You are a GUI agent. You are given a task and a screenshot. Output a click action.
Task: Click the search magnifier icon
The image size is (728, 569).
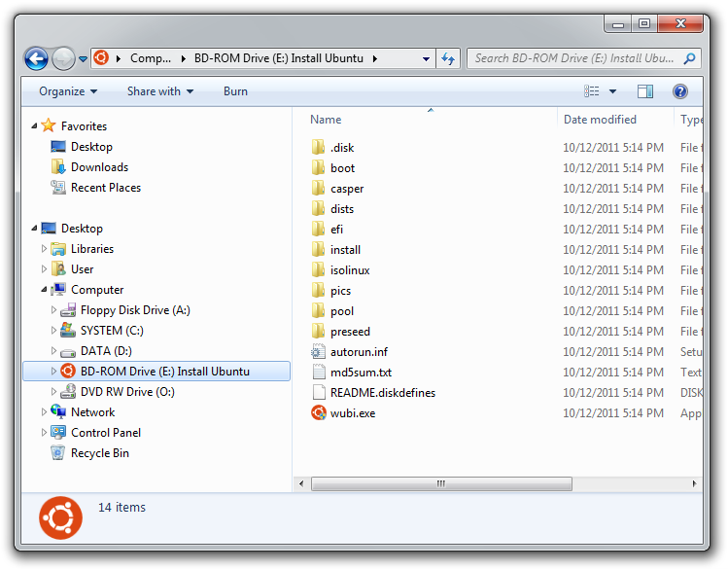coord(689,58)
